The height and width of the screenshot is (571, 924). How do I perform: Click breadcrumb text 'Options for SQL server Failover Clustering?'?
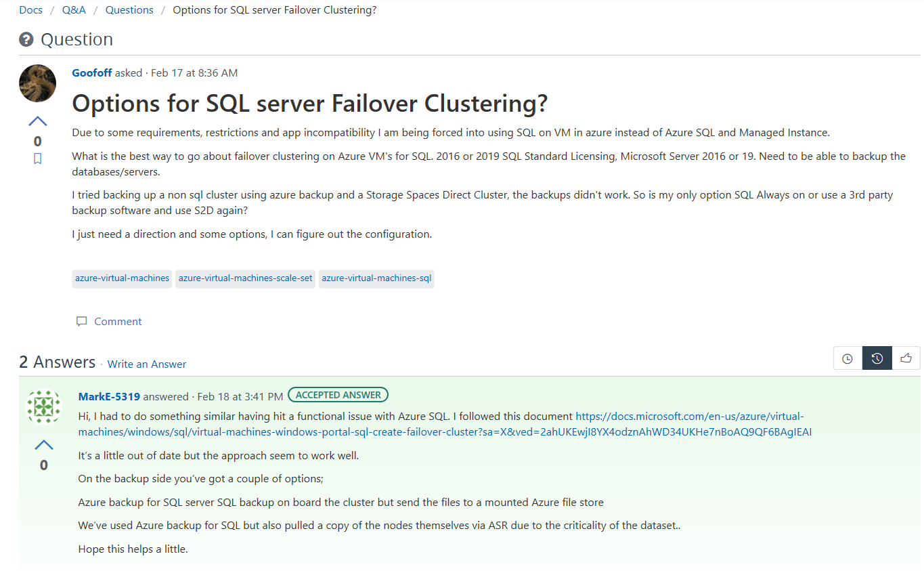click(x=275, y=10)
